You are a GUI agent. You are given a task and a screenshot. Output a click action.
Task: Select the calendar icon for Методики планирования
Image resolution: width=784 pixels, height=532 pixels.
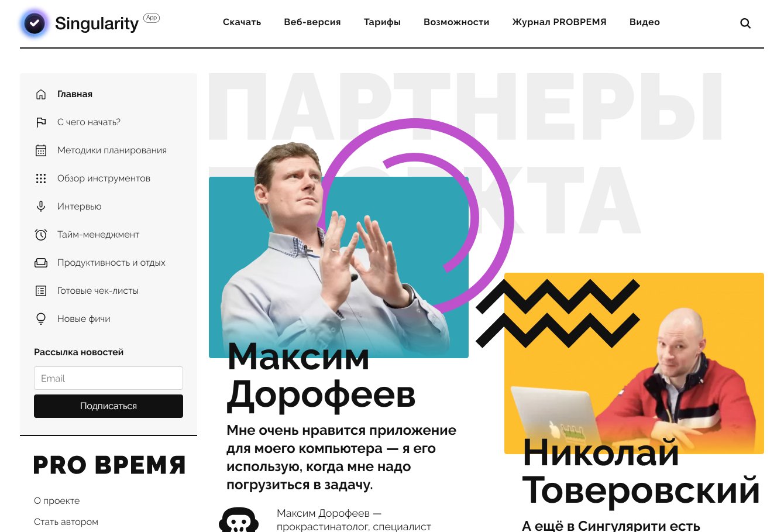click(x=41, y=150)
